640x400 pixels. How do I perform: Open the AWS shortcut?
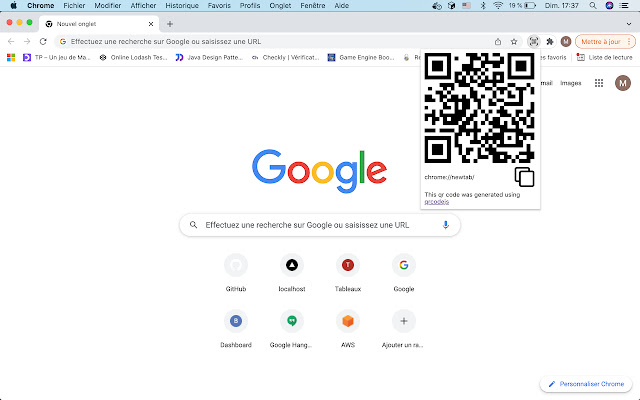[x=348, y=329]
